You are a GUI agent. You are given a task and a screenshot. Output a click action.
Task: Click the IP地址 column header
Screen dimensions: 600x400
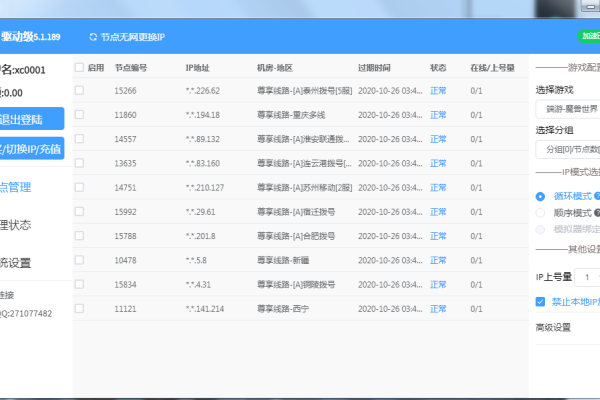197,68
